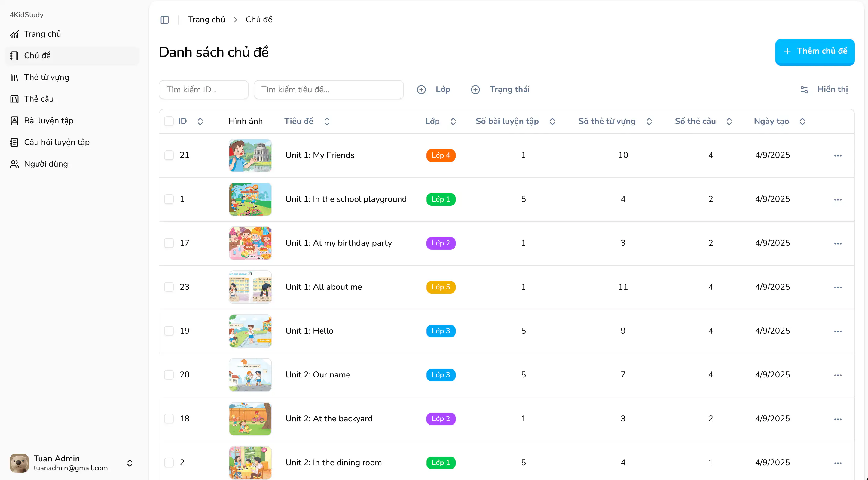
Task: Select Bài luyện tập in the sidebar
Action: click(48, 120)
